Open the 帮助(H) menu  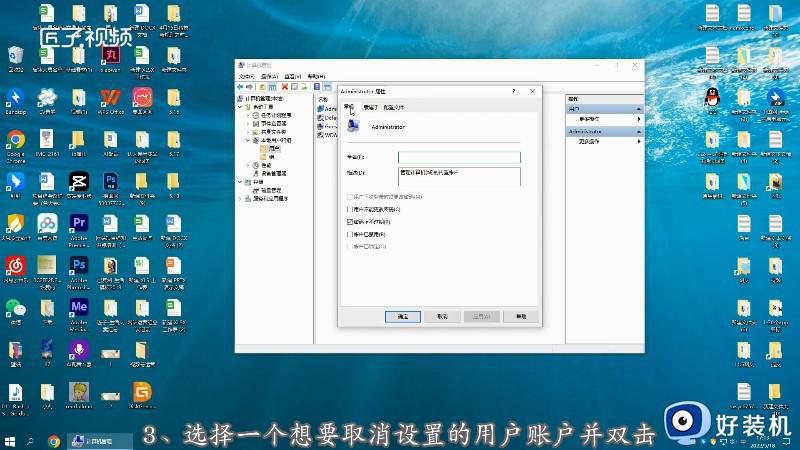[316, 76]
